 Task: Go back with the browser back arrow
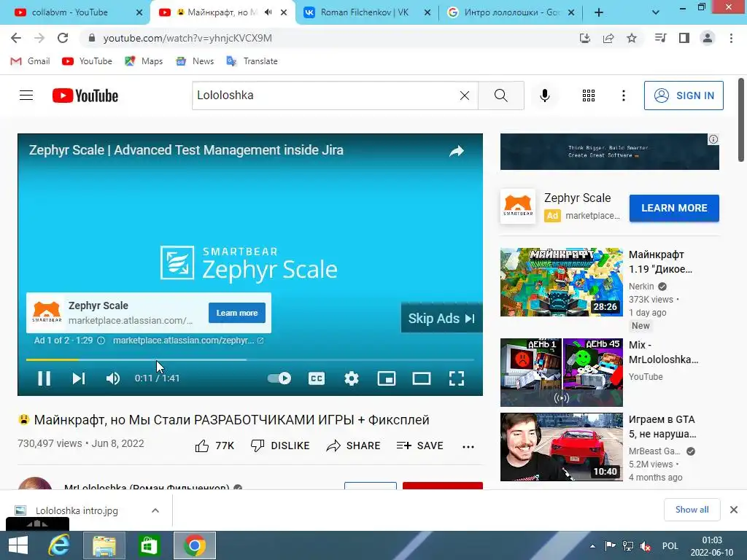(x=16, y=38)
